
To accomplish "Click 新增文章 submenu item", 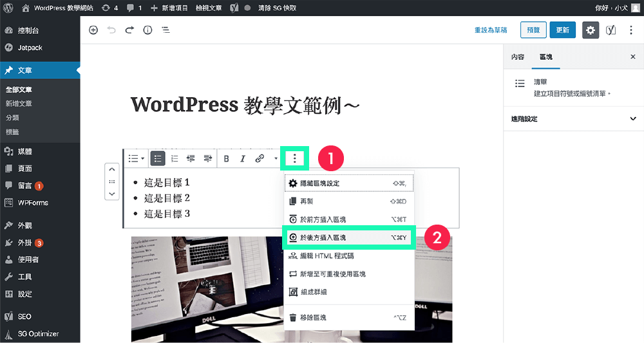I will [19, 104].
